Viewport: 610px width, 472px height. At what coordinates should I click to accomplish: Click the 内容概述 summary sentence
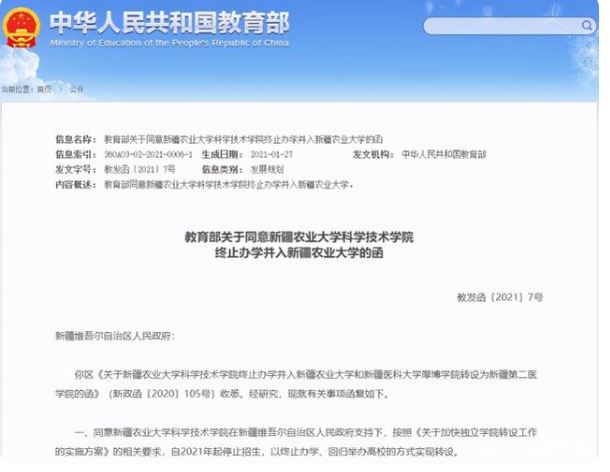229,184
